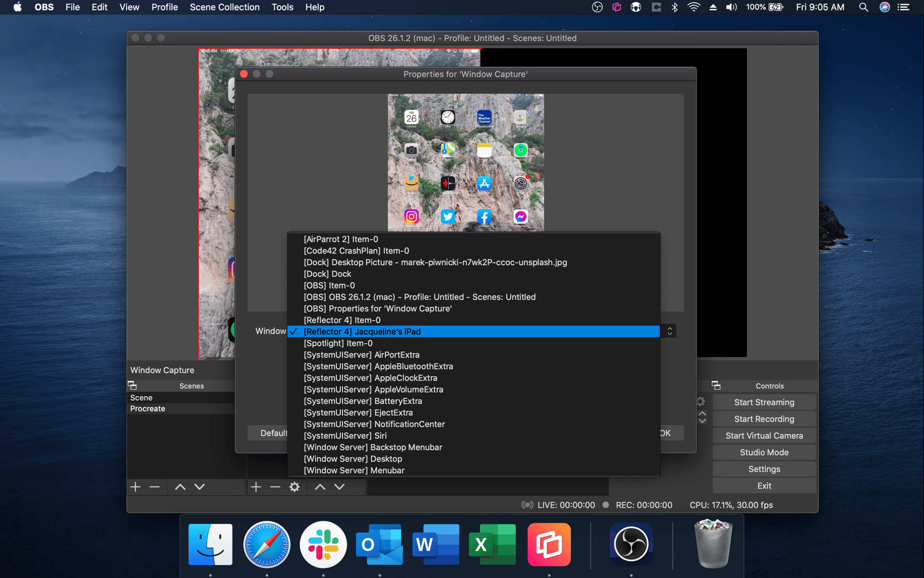Image resolution: width=924 pixels, height=578 pixels.
Task: Open source properties with the gear icon
Action: click(294, 487)
